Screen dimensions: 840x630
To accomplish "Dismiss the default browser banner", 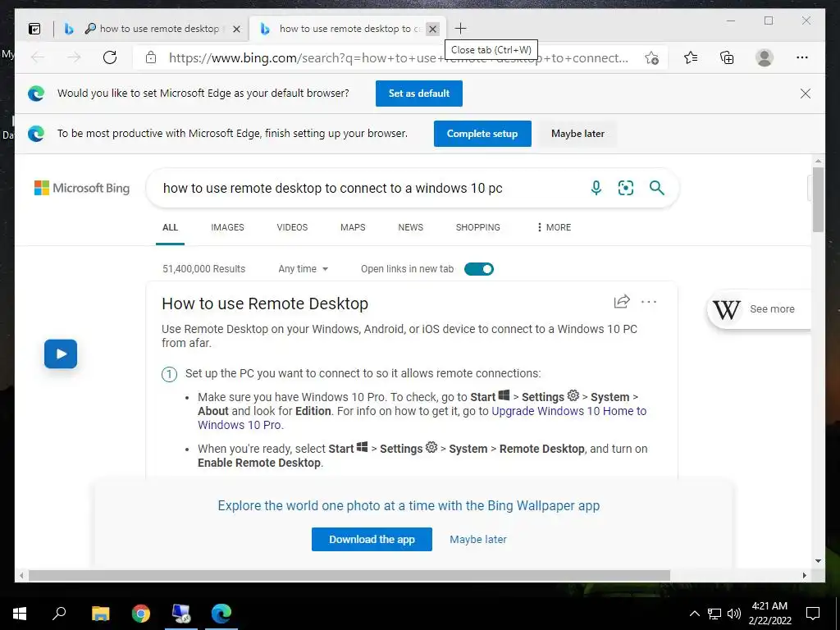I will coord(806,94).
